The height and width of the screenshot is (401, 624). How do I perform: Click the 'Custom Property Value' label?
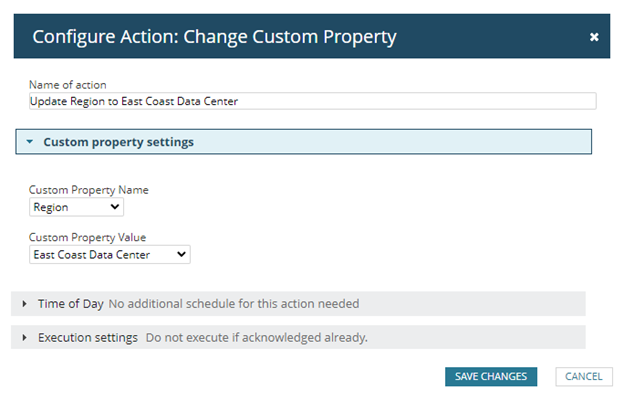(x=89, y=238)
